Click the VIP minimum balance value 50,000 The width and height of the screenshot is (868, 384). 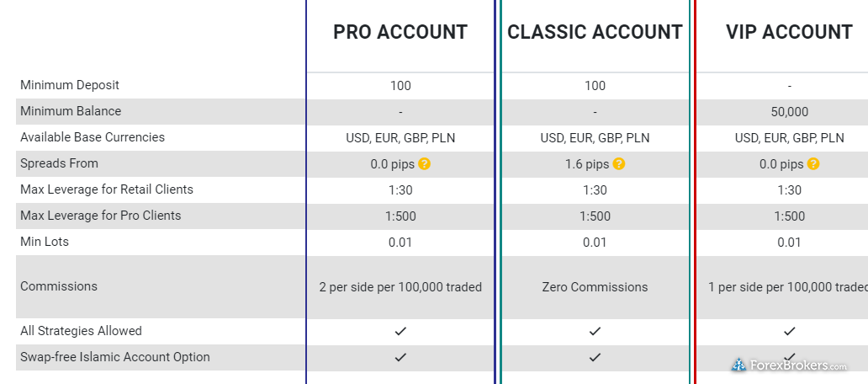[789, 111]
